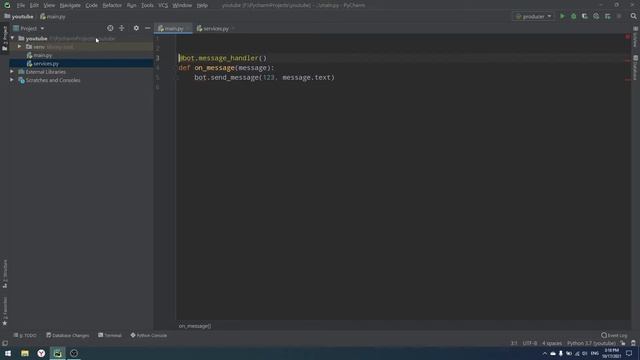Click the greyed-out stop button in toolbar

point(619,16)
